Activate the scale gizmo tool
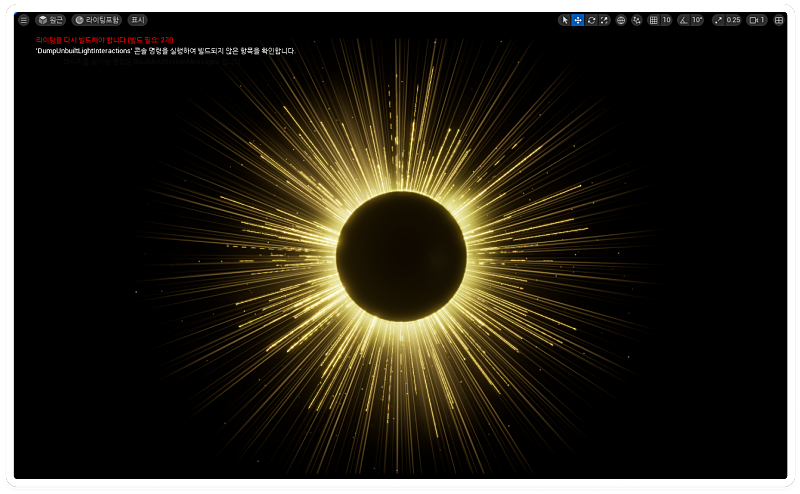This screenshot has width=800, height=494. [604, 20]
